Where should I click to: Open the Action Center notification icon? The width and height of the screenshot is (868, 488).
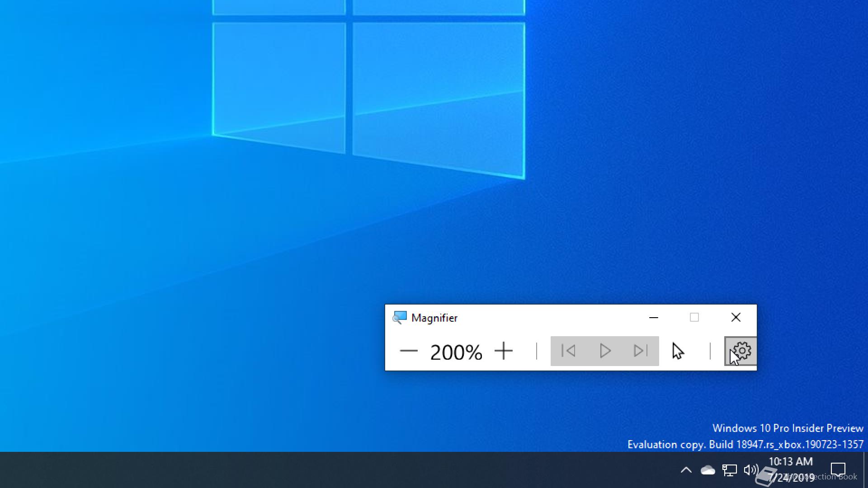tap(838, 470)
